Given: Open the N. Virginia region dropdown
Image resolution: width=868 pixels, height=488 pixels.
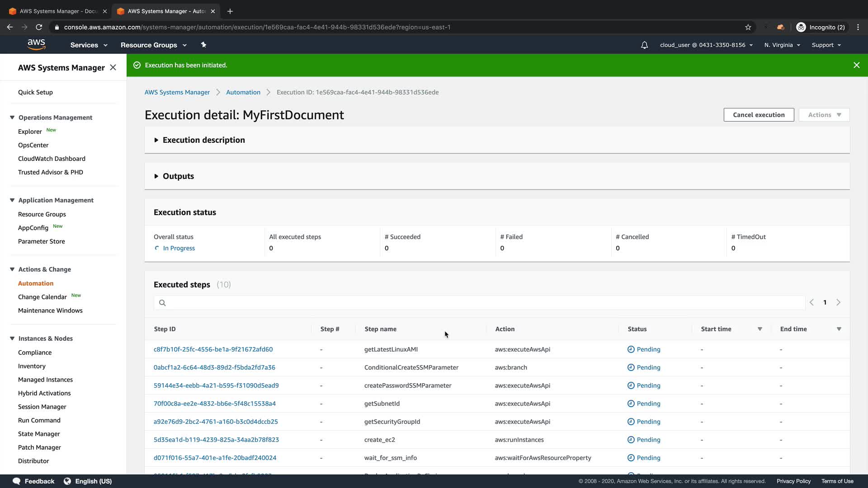Looking at the screenshot, I should pyautogui.click(x=782, y=45).
